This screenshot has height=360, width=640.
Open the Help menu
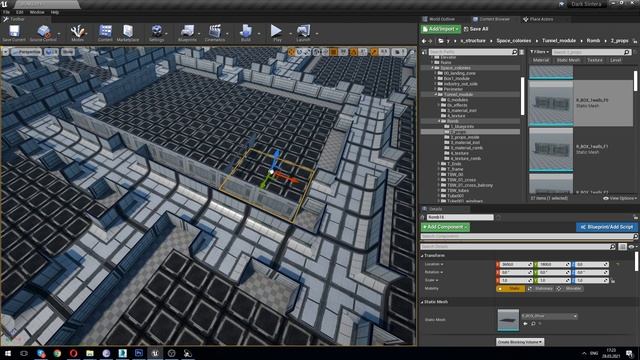click(55, 12)
